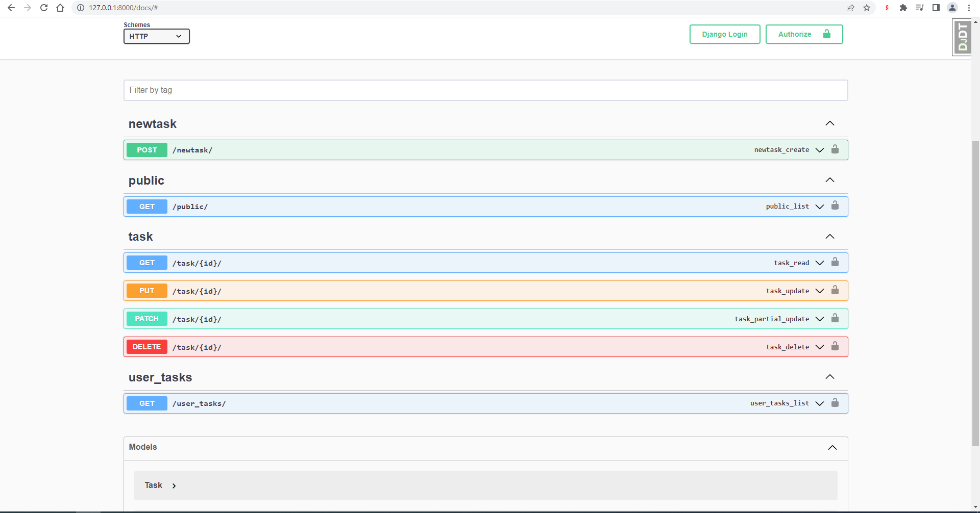Click the Filter by tag input field
This screenshot has height=513, width=980.
tap(485, 90)
